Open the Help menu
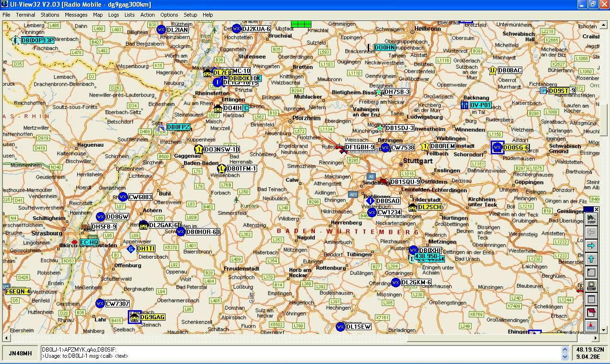Screen dimensions: 610x364 coord(207,15)
